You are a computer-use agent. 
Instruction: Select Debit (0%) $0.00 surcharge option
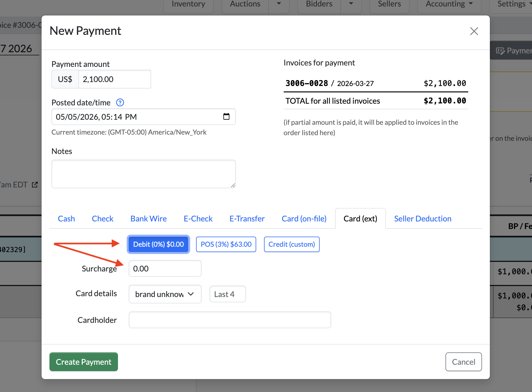point(158,244)
